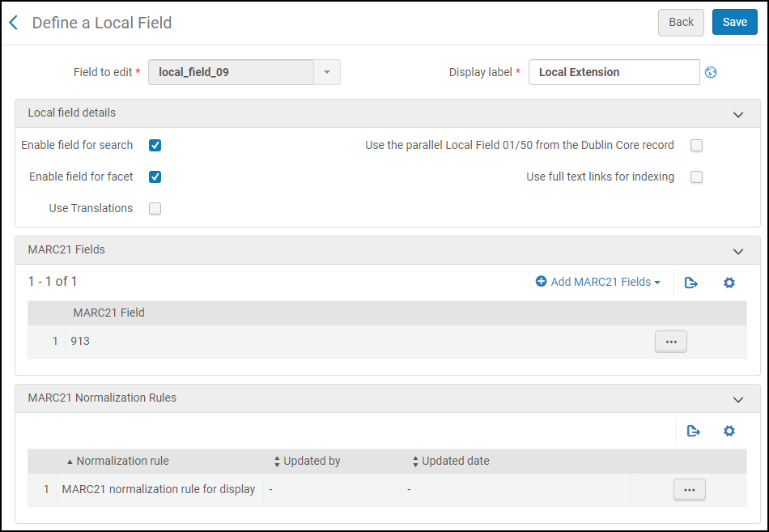
Task: Click the export icon in MARC21 Normalization Rules
Action: (x=693, y=431)
